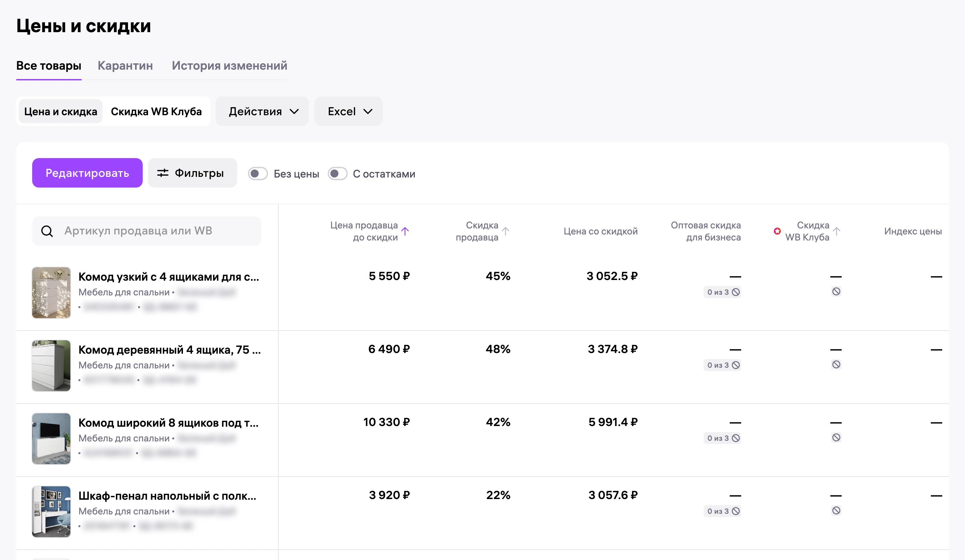Open thumbnail of Комод узкий с 4 ящиками
The image size is (965, 560).
51,292
